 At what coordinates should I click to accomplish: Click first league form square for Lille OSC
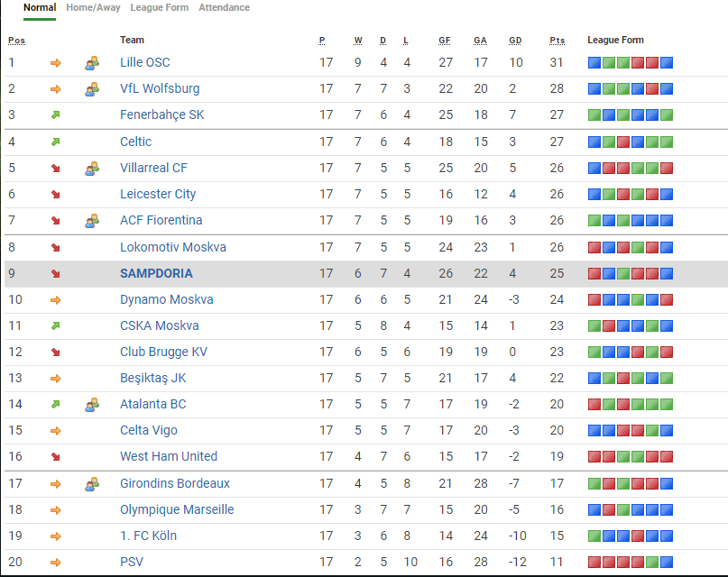point(594,63)
